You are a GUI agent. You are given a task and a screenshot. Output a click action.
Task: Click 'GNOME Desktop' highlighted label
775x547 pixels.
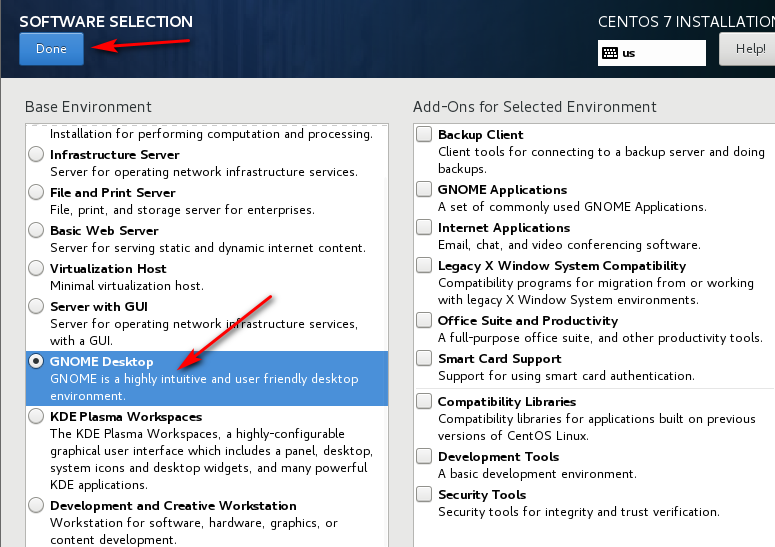[102, 362]
